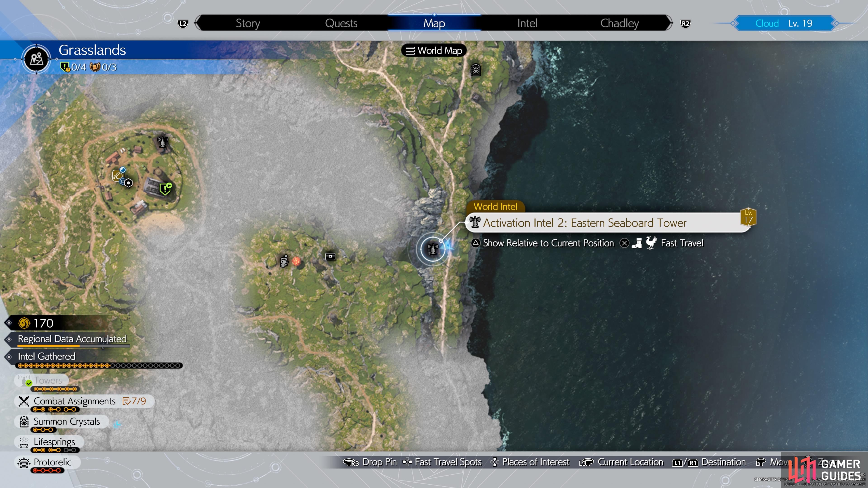Click the 0/3 shield counter icon
Image resolution: width=868 pixels, height=488 pixels.
95,67
